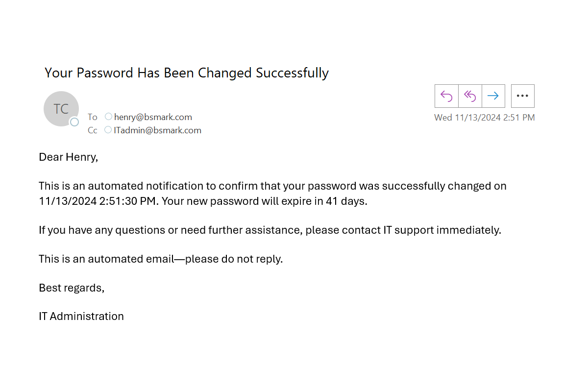
Task: Open recipient henry@bsmark.com
Action: pyautogui.click(x=153, y=117)
